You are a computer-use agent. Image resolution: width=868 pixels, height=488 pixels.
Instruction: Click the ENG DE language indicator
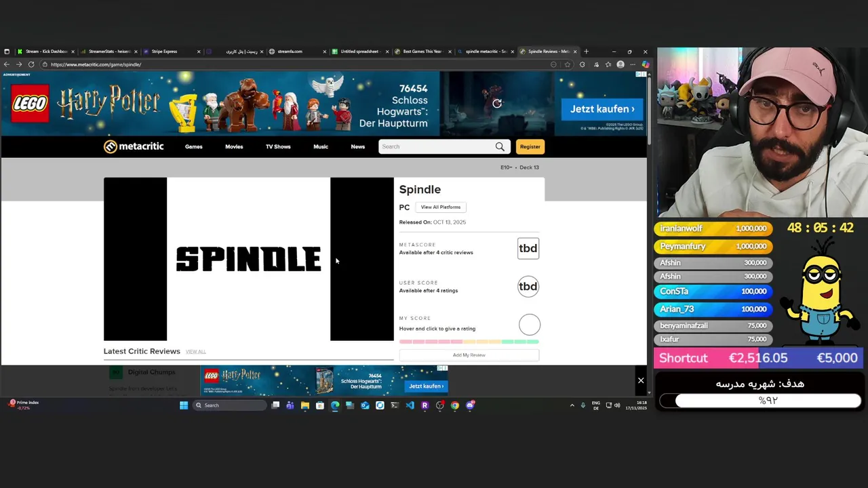(x=596, y=405)
